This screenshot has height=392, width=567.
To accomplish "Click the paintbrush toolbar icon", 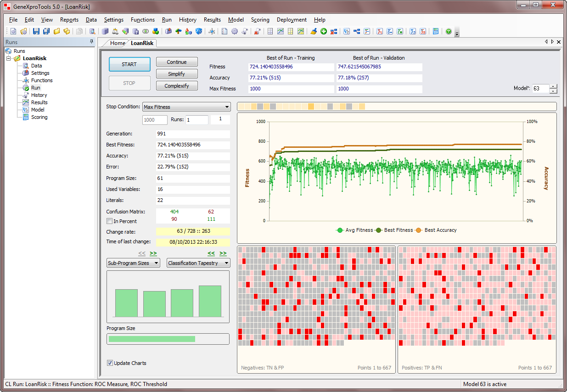I will click(x=314, y=31).
